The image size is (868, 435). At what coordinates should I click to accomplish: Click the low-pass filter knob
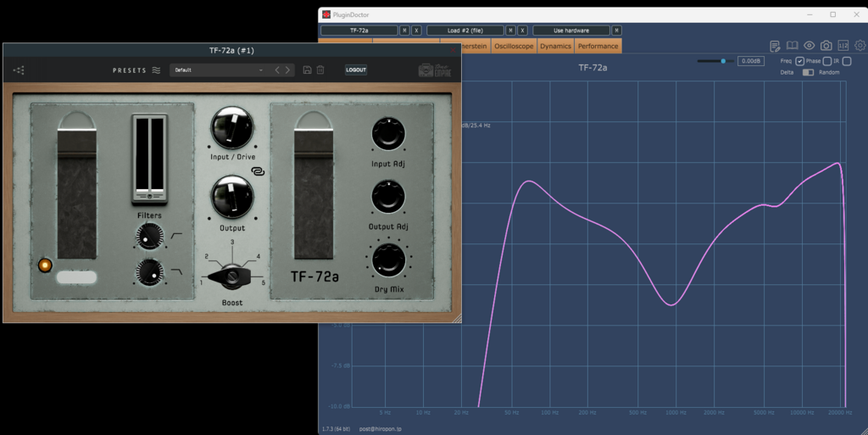tap(149, 272)
